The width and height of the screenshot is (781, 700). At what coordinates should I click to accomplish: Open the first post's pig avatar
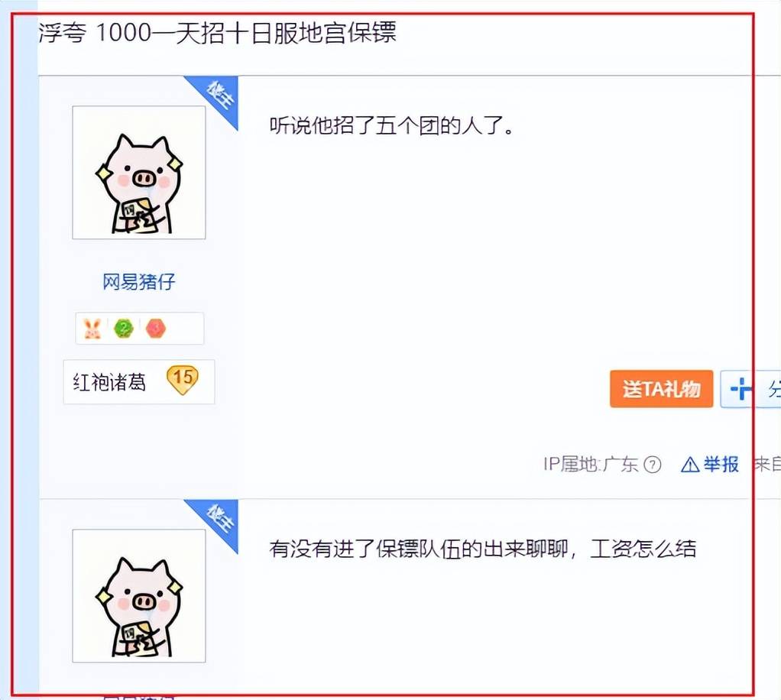coord(139,173)
